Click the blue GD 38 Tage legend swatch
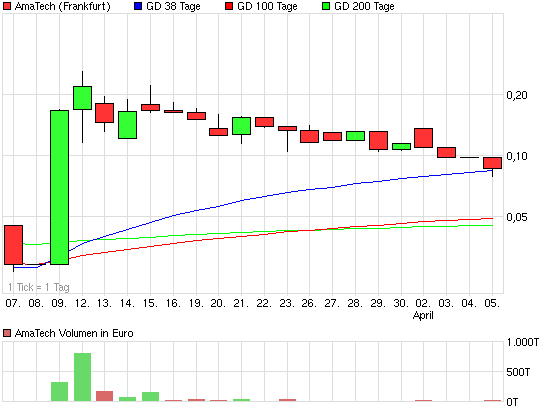The image size is (545, 410). tap(138, 6)
